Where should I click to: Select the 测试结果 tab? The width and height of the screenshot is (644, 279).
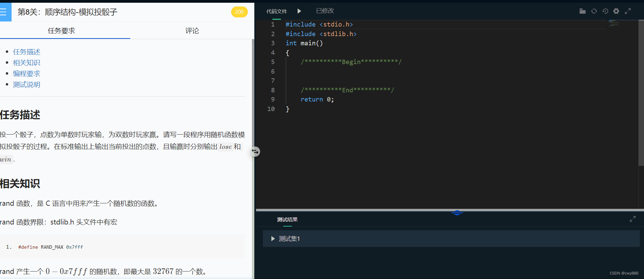click(287, 220)
